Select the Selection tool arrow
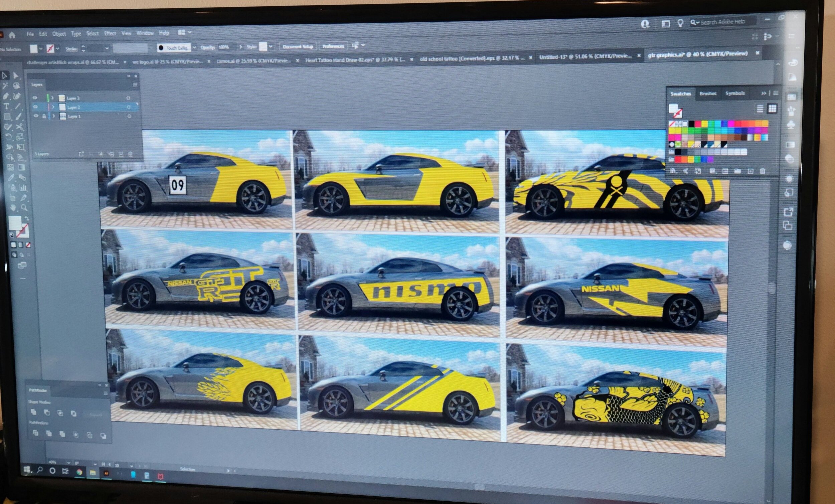Screen dimensions: 835x504 [5, 75]
